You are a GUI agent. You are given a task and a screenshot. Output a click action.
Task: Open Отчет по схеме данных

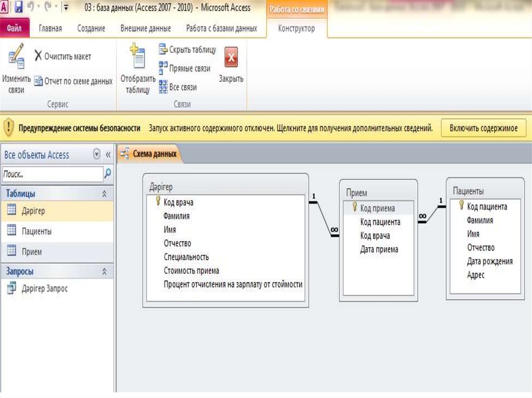tap(73, 81)
